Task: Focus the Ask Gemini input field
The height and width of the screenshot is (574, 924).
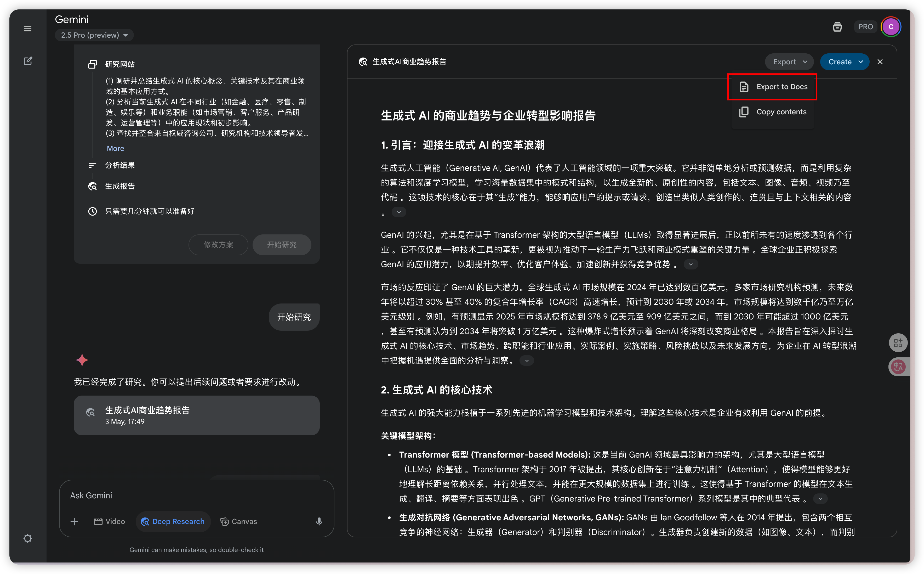Action: (x=196, y=496)
